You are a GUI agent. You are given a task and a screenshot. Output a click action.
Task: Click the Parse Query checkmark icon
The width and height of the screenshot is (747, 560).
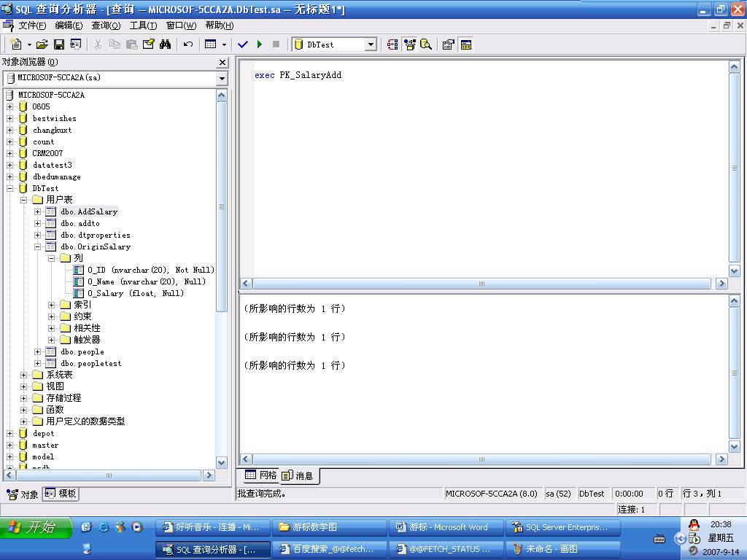tap(243, 44)
